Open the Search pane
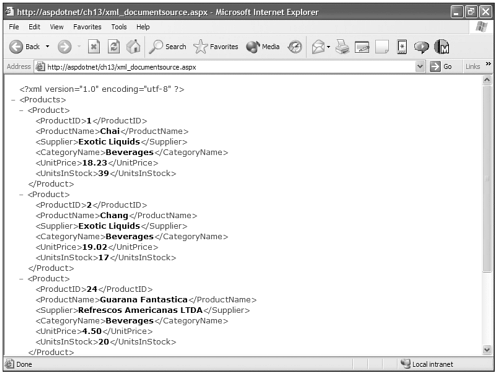The image size is (498, 374). coord(167,47)
